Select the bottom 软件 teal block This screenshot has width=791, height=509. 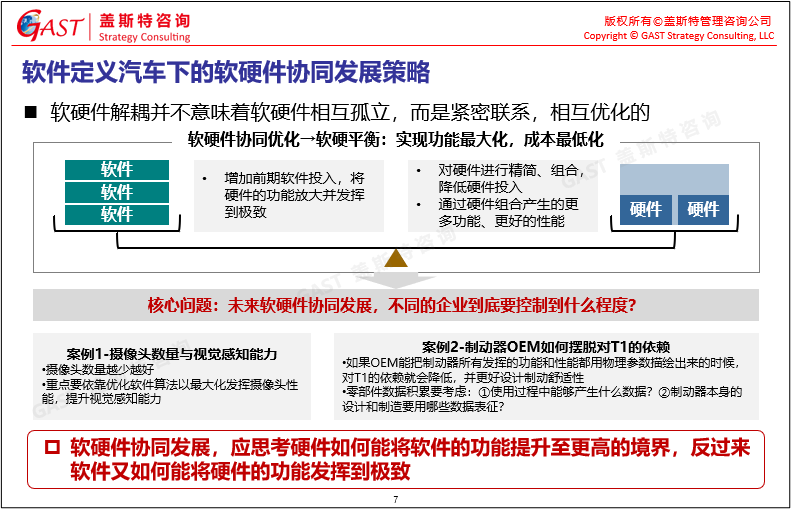click(117, 214)
